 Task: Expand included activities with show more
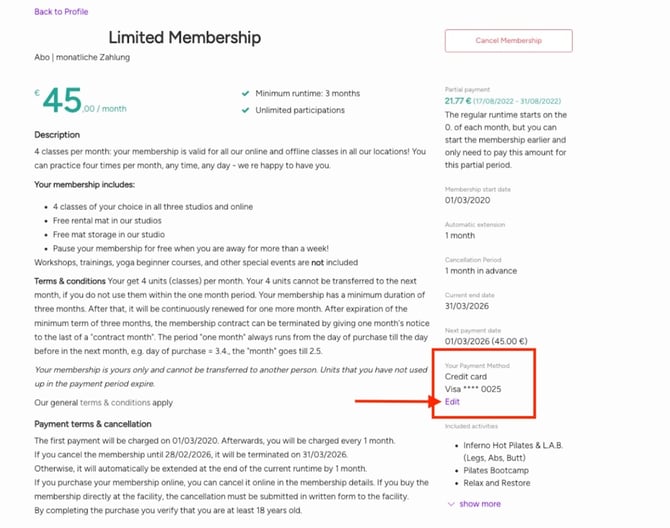[480, 504]
